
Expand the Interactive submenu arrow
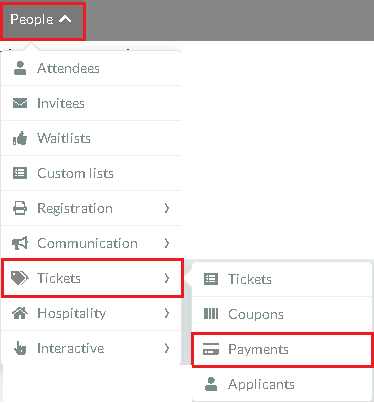[x=167, y=348]
